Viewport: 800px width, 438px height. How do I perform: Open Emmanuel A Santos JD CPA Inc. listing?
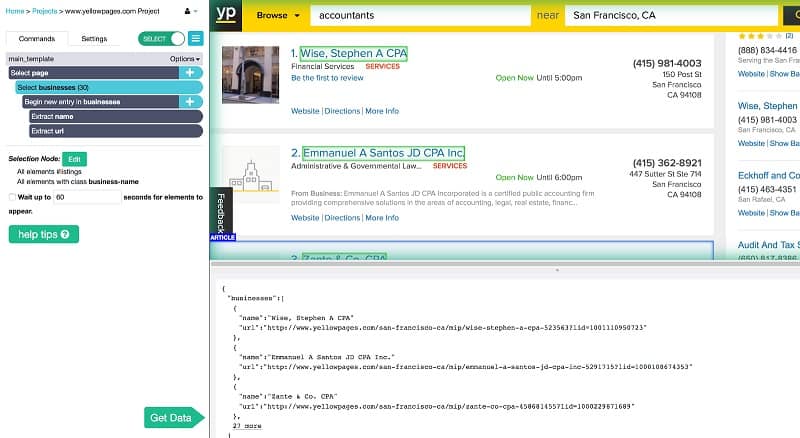coord(383,153)
